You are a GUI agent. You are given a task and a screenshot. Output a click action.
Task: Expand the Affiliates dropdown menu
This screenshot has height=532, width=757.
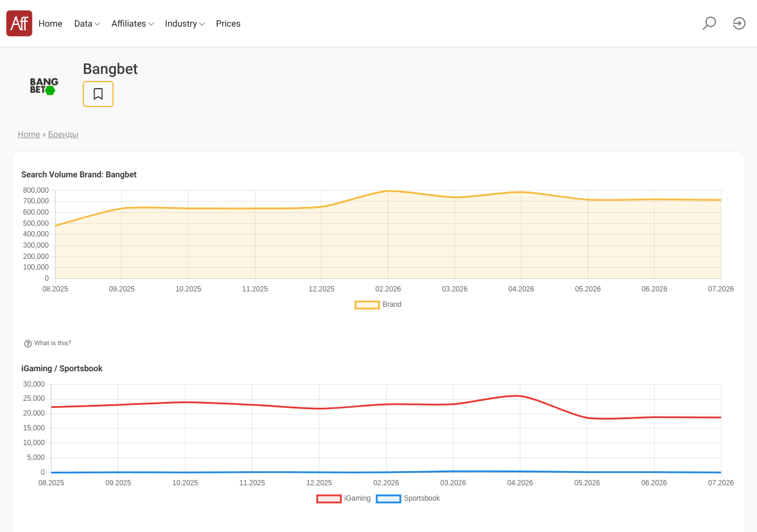click(132, 24)
